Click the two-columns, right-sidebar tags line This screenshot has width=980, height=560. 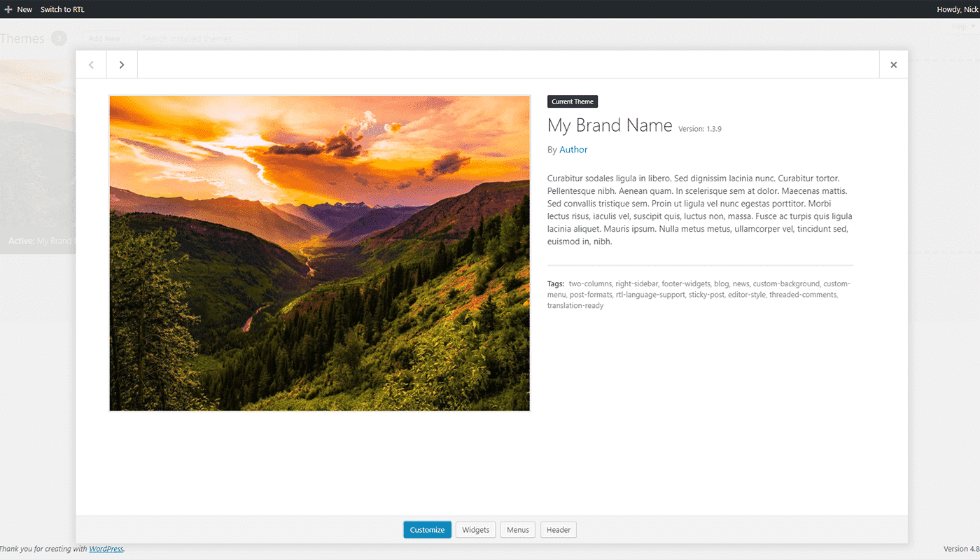(x=700, y=295)
